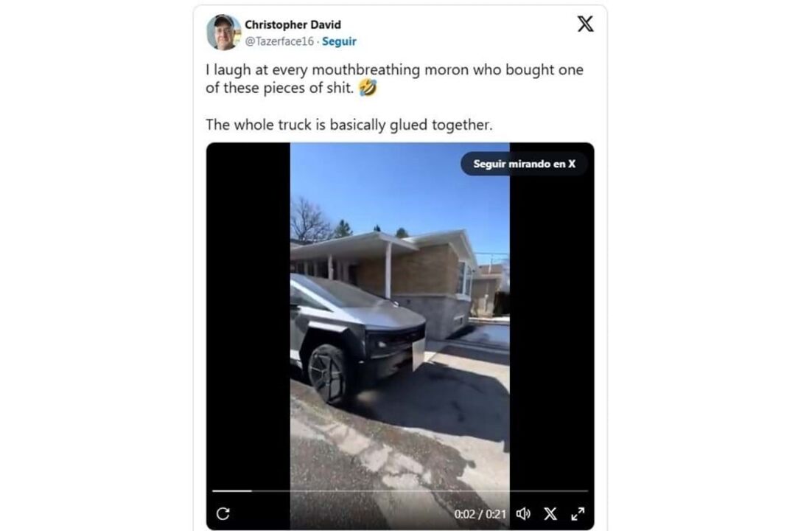This screenshot has width=812, height=531.
Task: Click the Cybertruck in the video frame
Action: (357, 337)
